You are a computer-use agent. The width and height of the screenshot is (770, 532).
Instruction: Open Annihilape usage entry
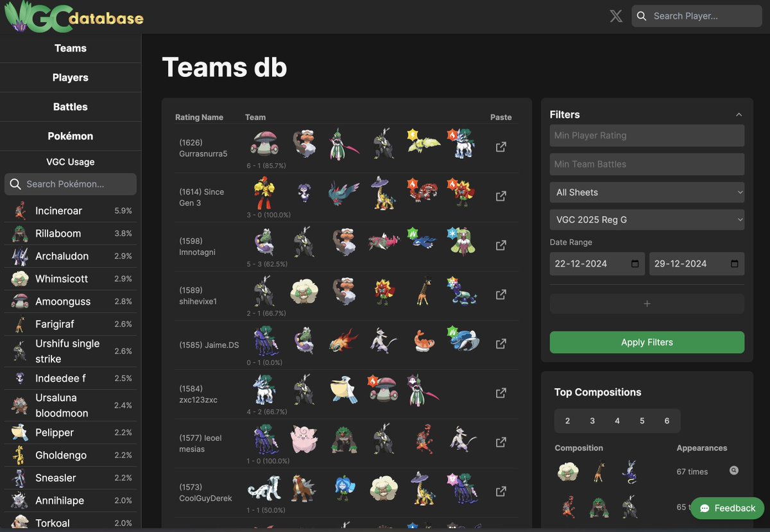71,501
